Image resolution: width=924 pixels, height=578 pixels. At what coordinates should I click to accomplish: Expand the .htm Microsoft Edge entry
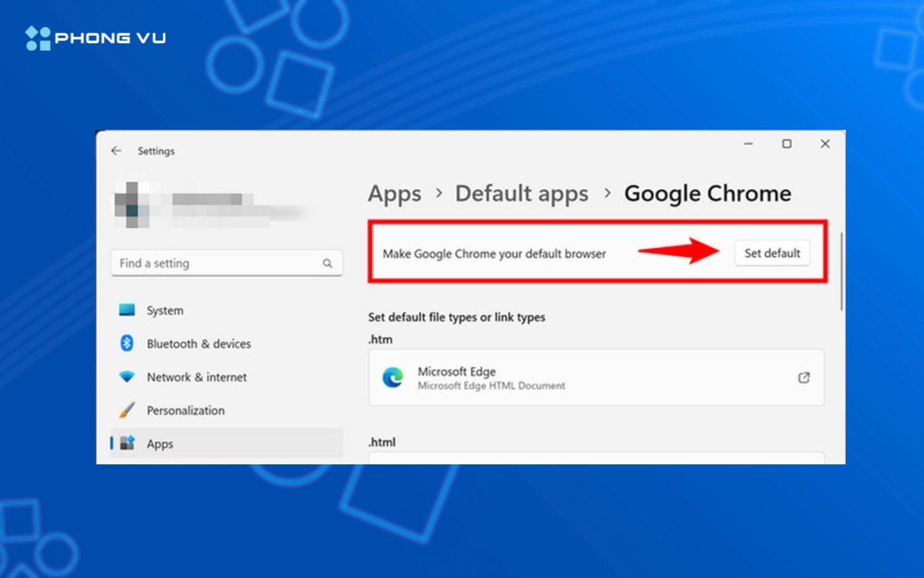[x=595, y=378]
